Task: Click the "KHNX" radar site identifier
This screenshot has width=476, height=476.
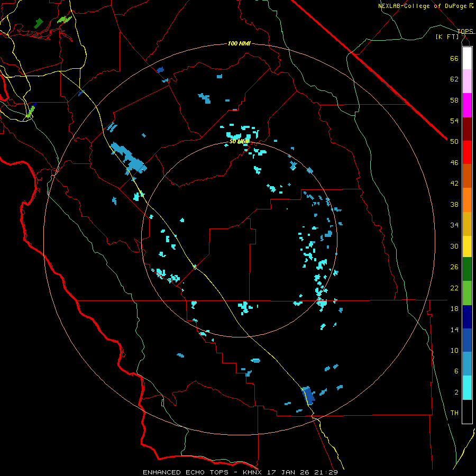Action: tap(253, 472)
